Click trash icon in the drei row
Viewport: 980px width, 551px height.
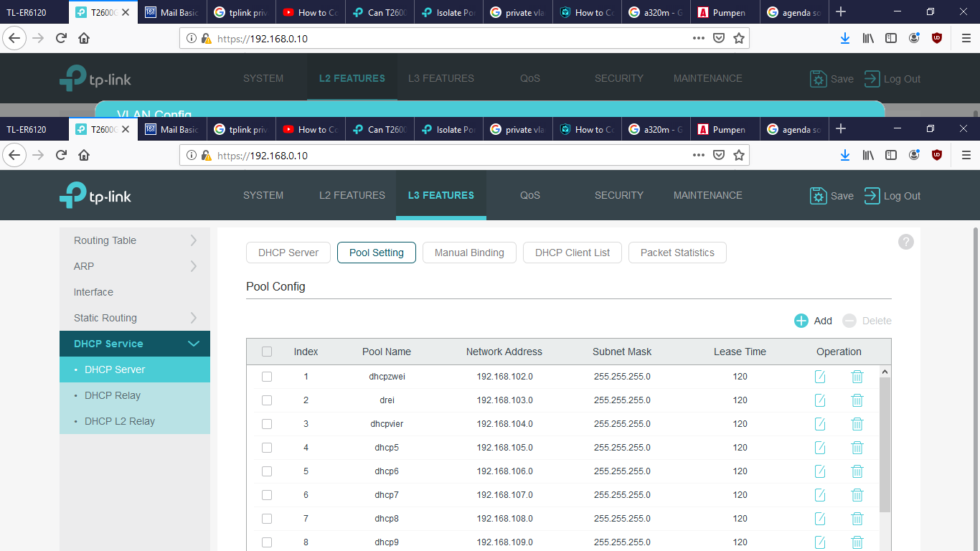[x=857, y=400]
